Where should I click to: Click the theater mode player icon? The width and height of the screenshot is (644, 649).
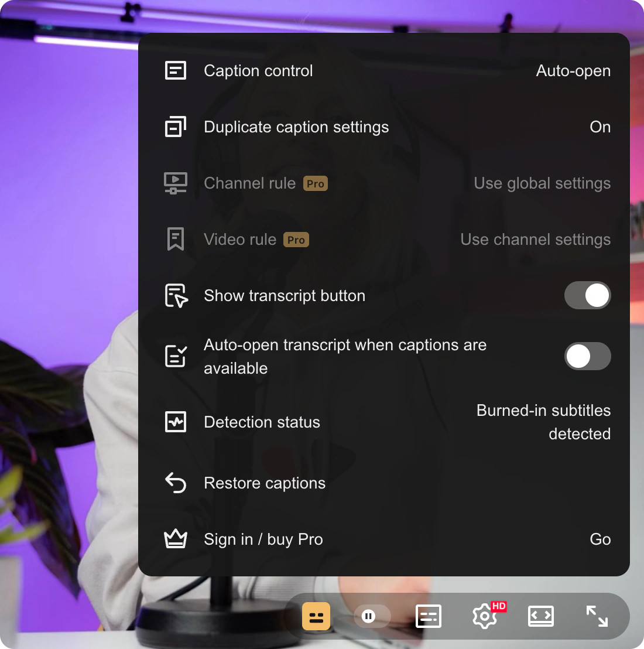point(540,616)
